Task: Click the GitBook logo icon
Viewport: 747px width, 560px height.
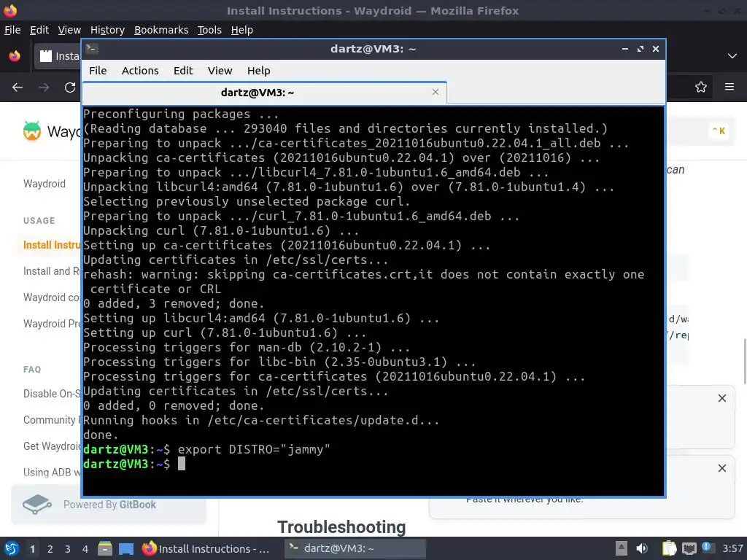Action: coord(37,505)
